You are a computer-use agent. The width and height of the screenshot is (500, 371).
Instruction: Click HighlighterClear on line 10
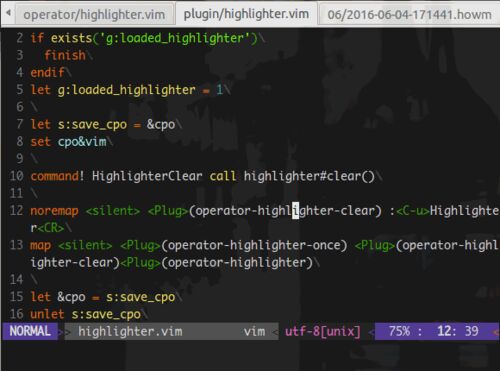(147, 176)
